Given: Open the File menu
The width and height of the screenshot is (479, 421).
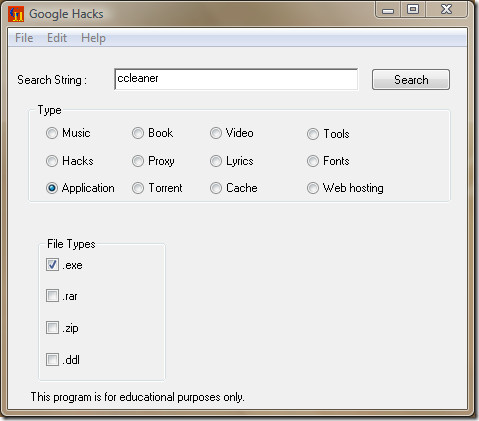Looking at the screenshot, I should click(x=24, y=38).
